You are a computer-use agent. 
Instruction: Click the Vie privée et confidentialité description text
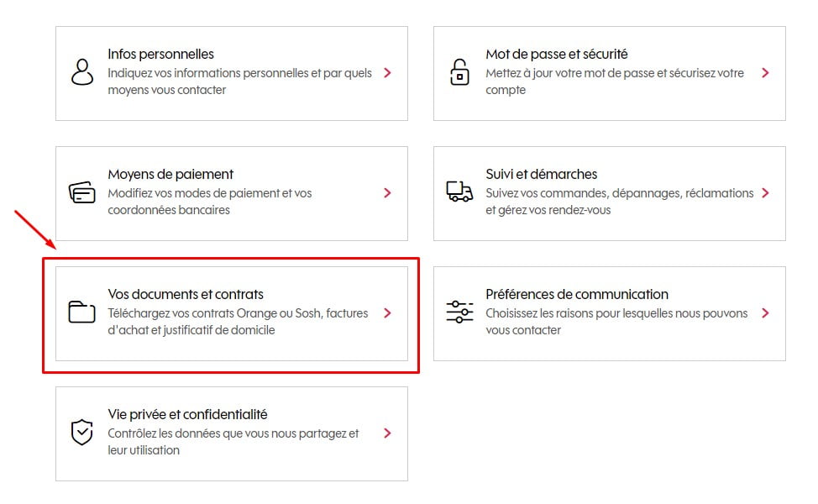tap(233, 442)
